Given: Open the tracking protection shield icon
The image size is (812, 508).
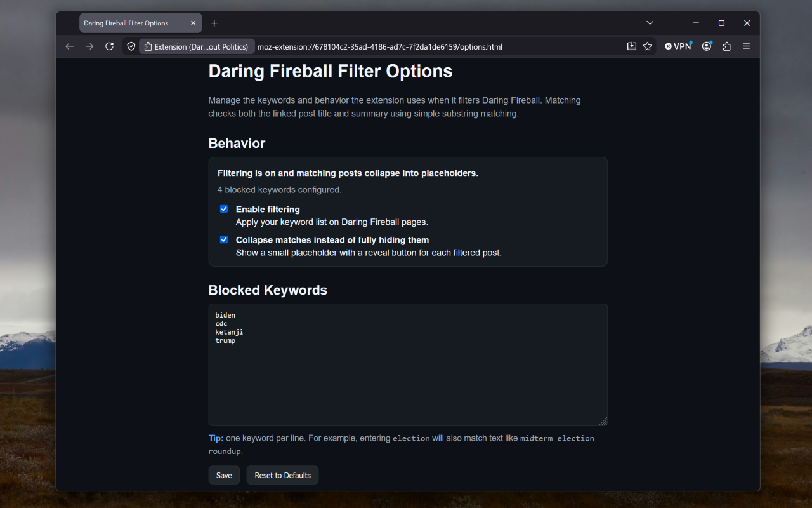Looking at the screenshot, I should click(x=131, y=46).
